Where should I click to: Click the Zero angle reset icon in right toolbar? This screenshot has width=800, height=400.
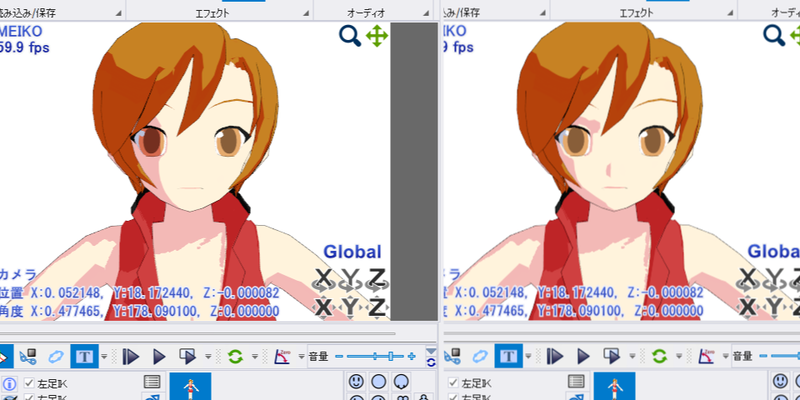[x=707, y=356]
